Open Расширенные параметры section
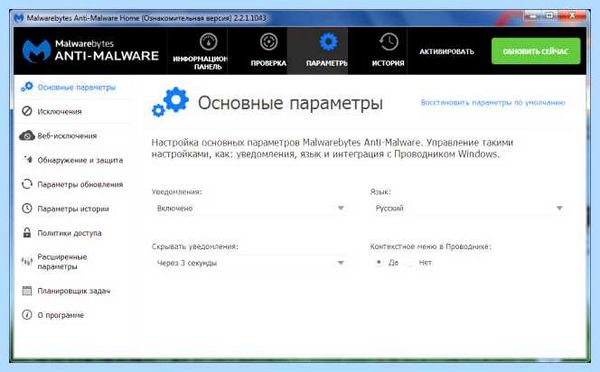 (x=73, y=262)
